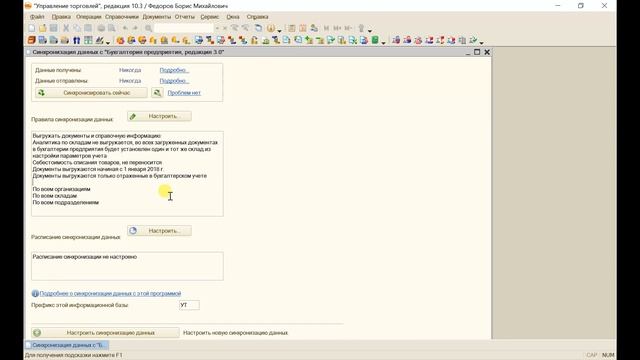
Task: Click the prefix field containing УТ
Action: (189, 305)
